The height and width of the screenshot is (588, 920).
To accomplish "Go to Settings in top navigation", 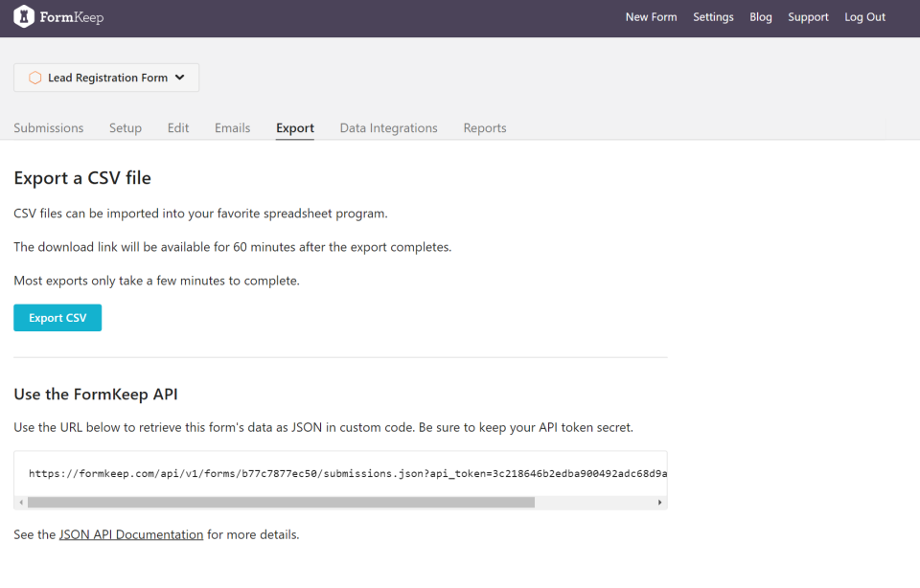I will click(713, 17).
